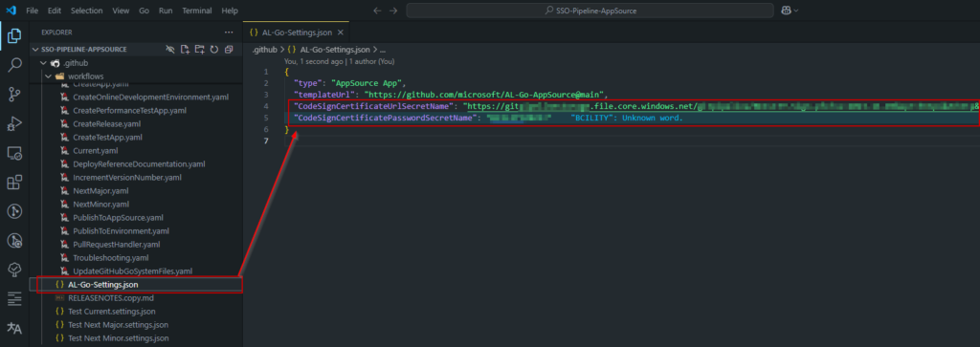The width and height of the screenshot is (980, 347).
Task: Collapse the workflows folder
Action: (48, 76)
